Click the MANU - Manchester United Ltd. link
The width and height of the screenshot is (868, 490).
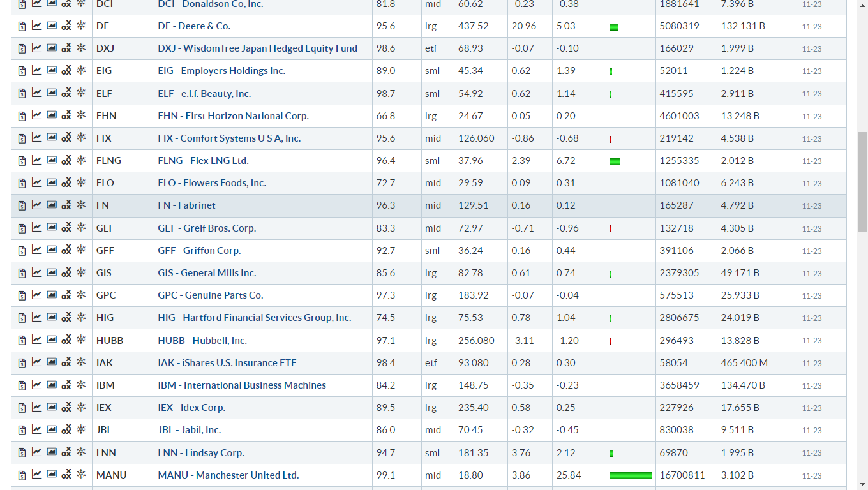(x=228, y=475)
